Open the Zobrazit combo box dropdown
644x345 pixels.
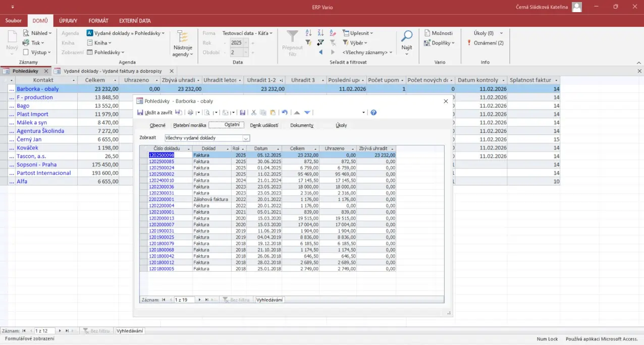pos(246,138)
